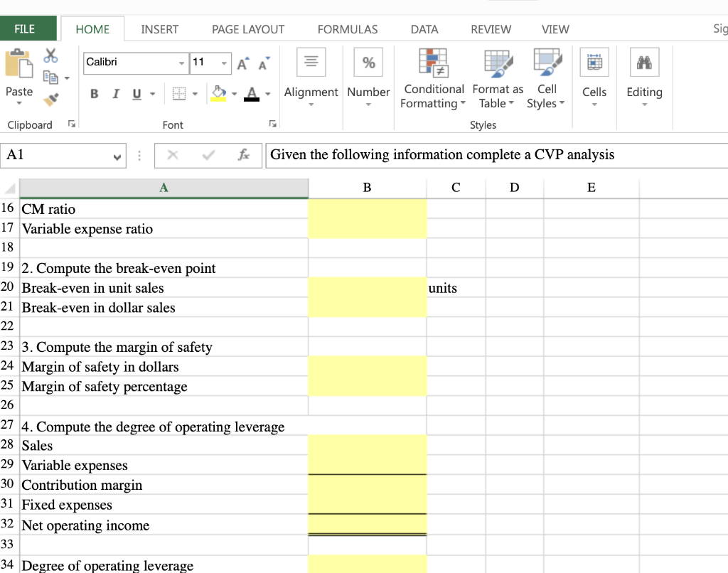Click the Percent Style icon
The image size is (728, 573).
pos(368,62)
